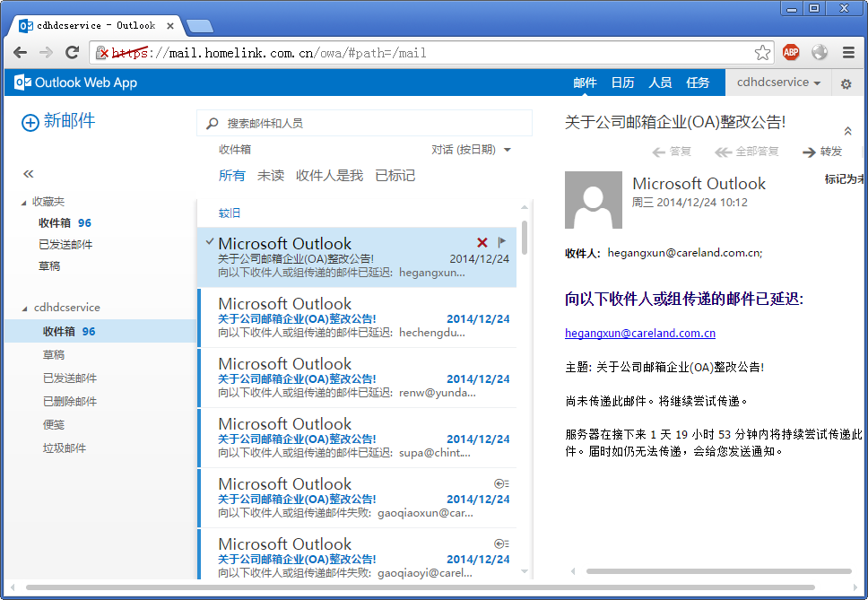Click the sender avatar picture
This screenshot has width=868, height=600.
594,200
